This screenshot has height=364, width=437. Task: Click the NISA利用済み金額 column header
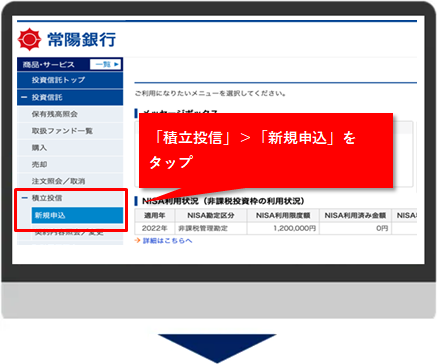pyautogui.click(x=355, y=215)
